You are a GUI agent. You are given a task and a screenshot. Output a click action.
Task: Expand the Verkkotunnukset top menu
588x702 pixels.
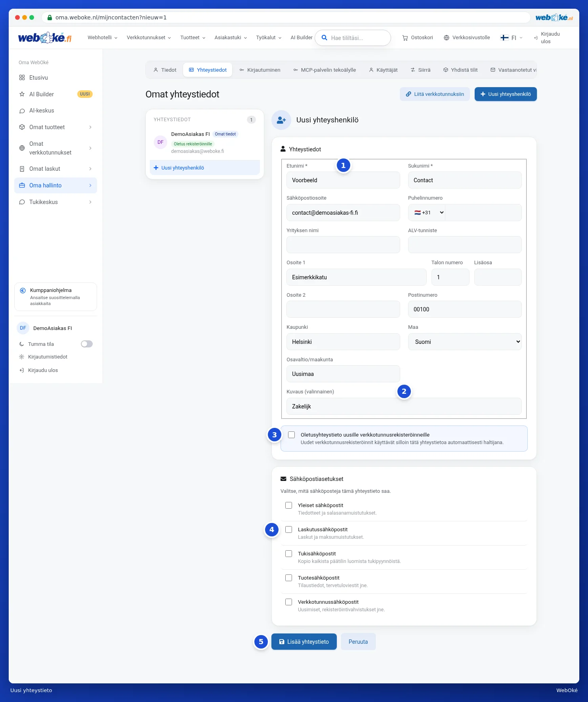pyautogui.click(x=149, y=38)
